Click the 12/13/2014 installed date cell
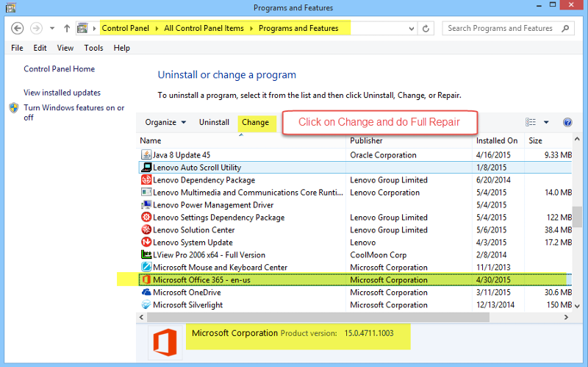Screen dimensions: 588x367 [495, 304]
